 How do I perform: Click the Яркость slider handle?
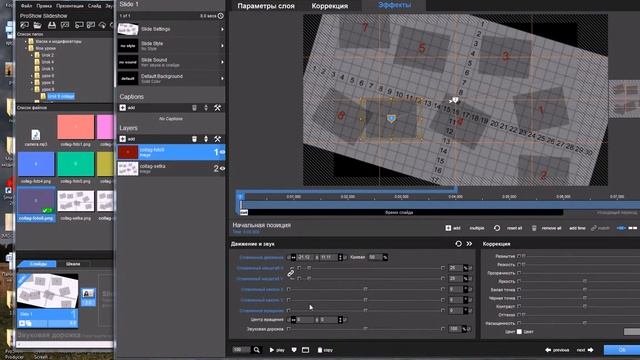(x=585, y=281)
